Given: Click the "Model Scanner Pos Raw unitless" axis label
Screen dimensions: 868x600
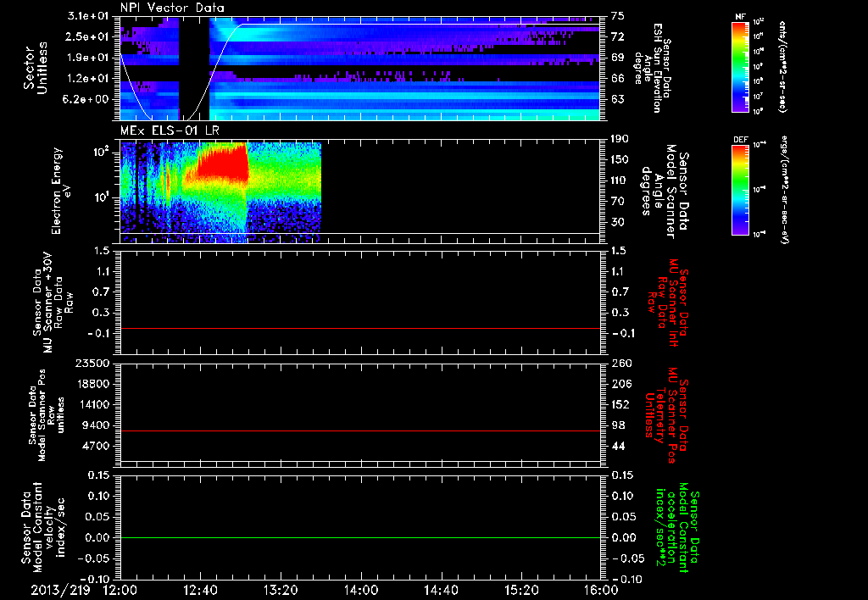Looking at the screenshot, I should click(47, 415).
